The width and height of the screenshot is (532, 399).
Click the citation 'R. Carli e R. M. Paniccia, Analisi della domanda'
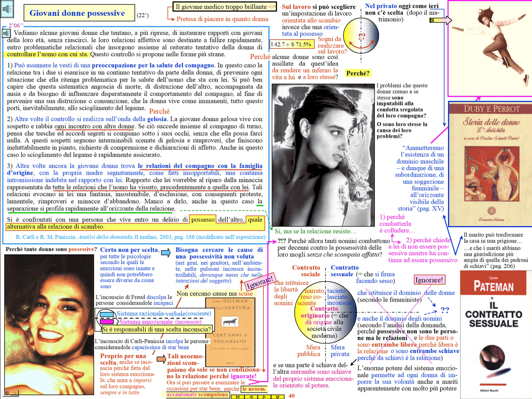coord(140,237)
